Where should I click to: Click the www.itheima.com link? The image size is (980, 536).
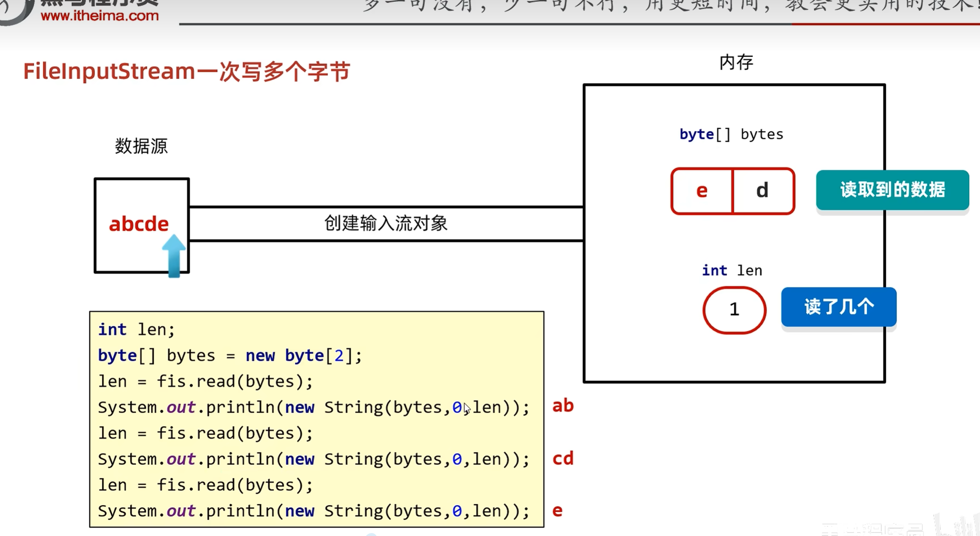pos(100,16)
